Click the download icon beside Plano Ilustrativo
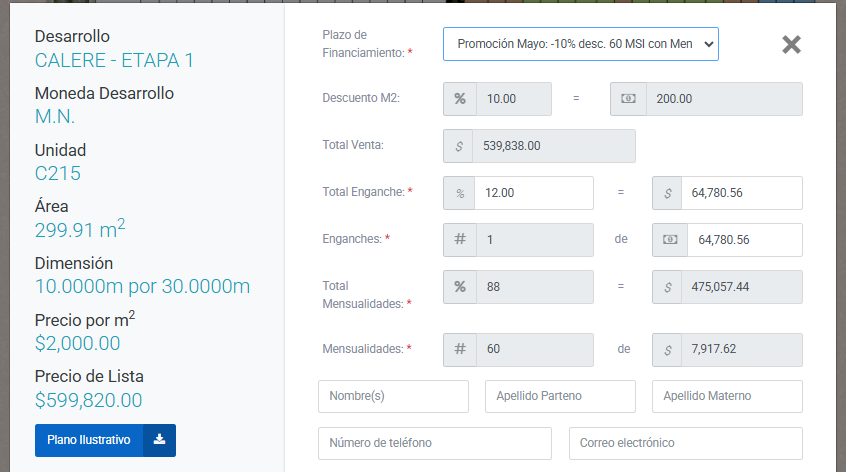Image resolution: width=846 pixels, height=472 pixels. [x=160, y=440]
